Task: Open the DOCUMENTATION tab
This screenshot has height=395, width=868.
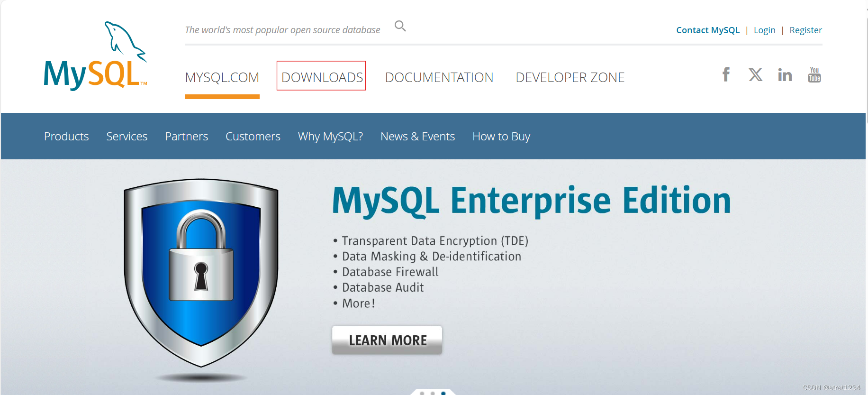Action: click(439, 77)
